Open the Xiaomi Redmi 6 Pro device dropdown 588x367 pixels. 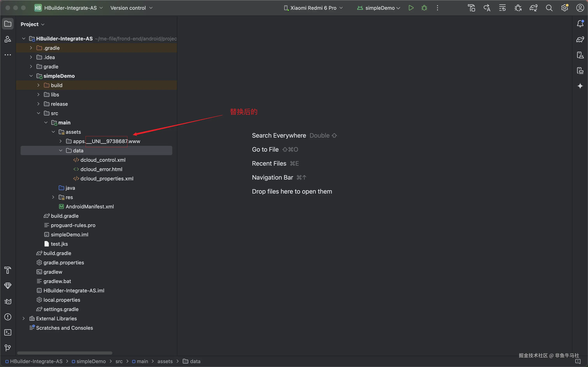(313, 8)
